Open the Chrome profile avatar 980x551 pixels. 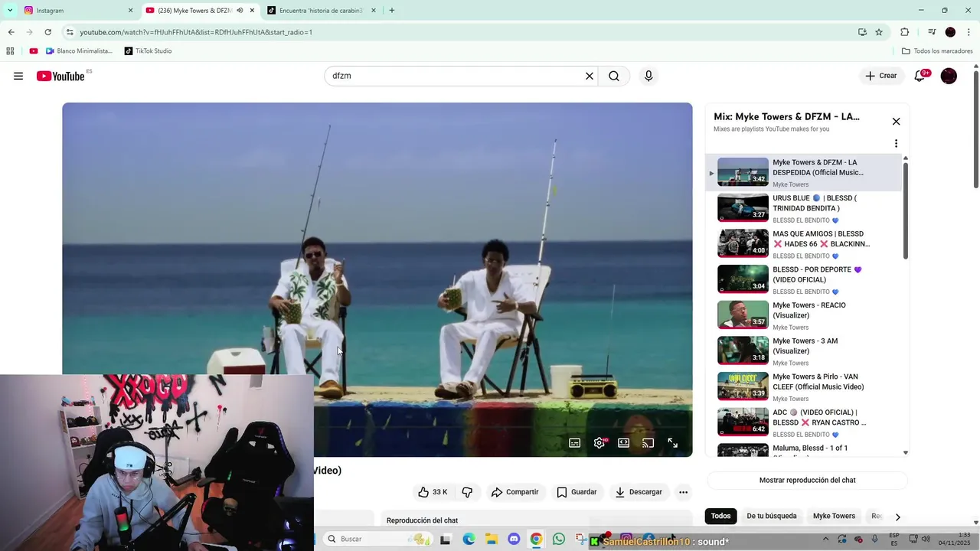tap(950, 32)
